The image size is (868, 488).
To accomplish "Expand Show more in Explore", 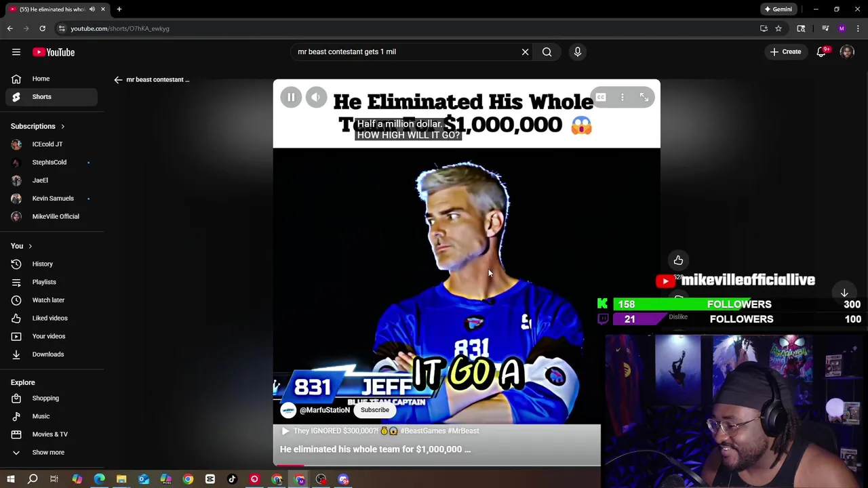I will click(51, 452).
